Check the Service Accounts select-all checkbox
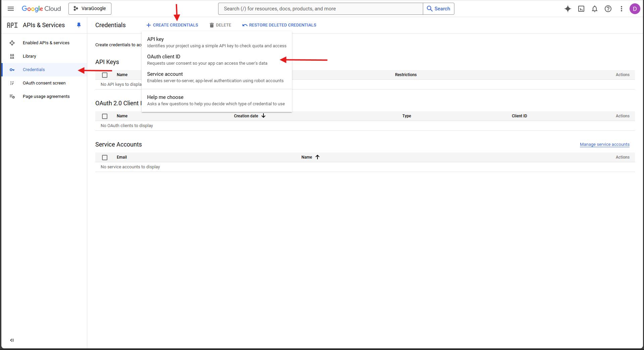 105,158
